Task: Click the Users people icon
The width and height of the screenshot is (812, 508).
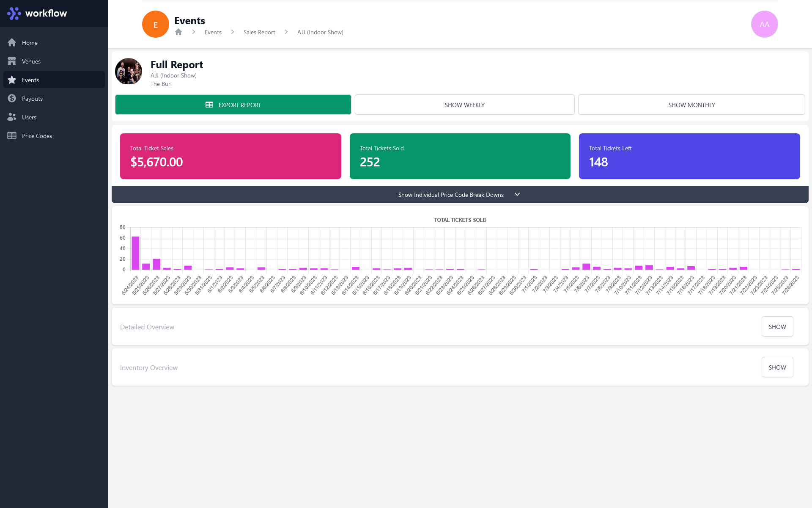Action: click(x=12, y=117)
